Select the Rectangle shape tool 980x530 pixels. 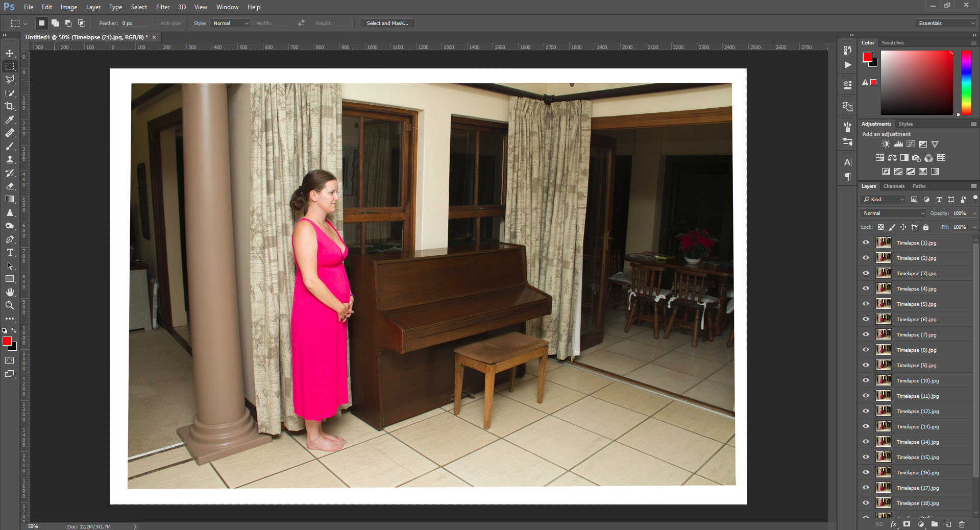(x=10, y=279)
